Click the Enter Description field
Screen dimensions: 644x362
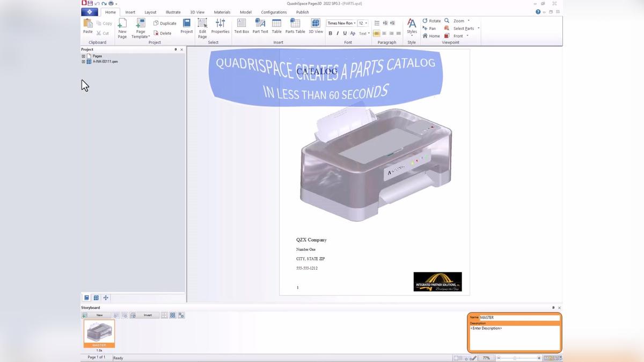click(x=515, y=338)
